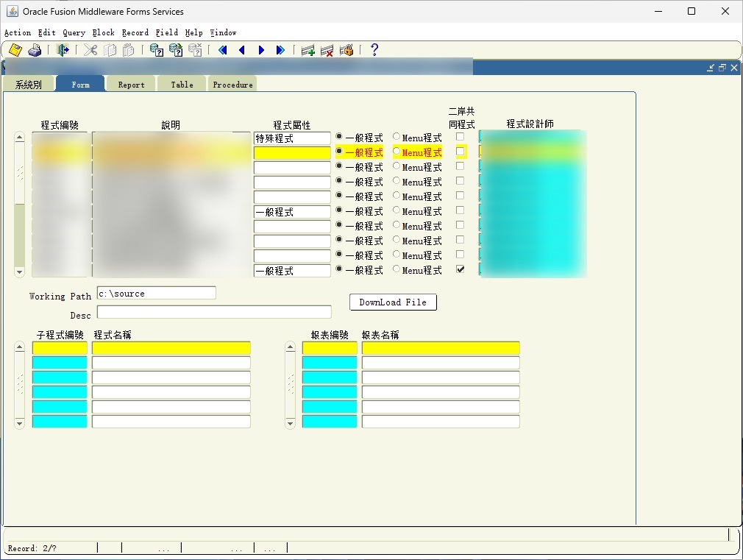
Task: Click the Enter Query toolbar icon
Action: point(157,50)
